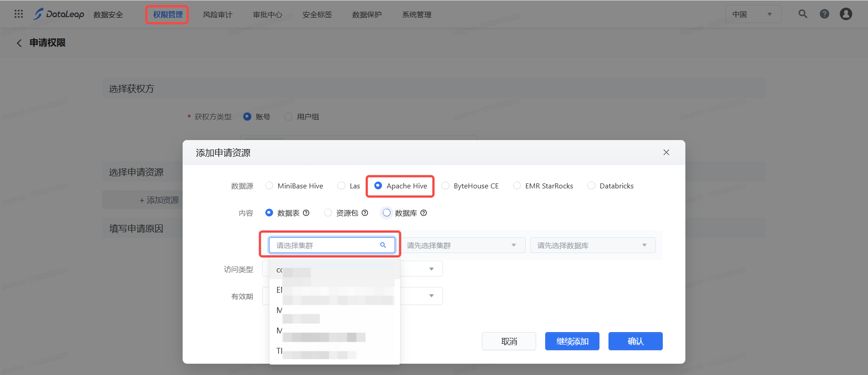This screenshot has height=375, width=868.
Task: Go back using the arrow beside 申请权限
Action: click(19, 43)
